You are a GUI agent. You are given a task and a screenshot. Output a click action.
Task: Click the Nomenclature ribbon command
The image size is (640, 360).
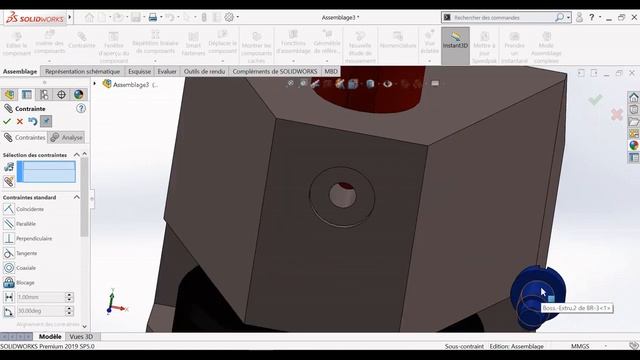tap(398, 41)
